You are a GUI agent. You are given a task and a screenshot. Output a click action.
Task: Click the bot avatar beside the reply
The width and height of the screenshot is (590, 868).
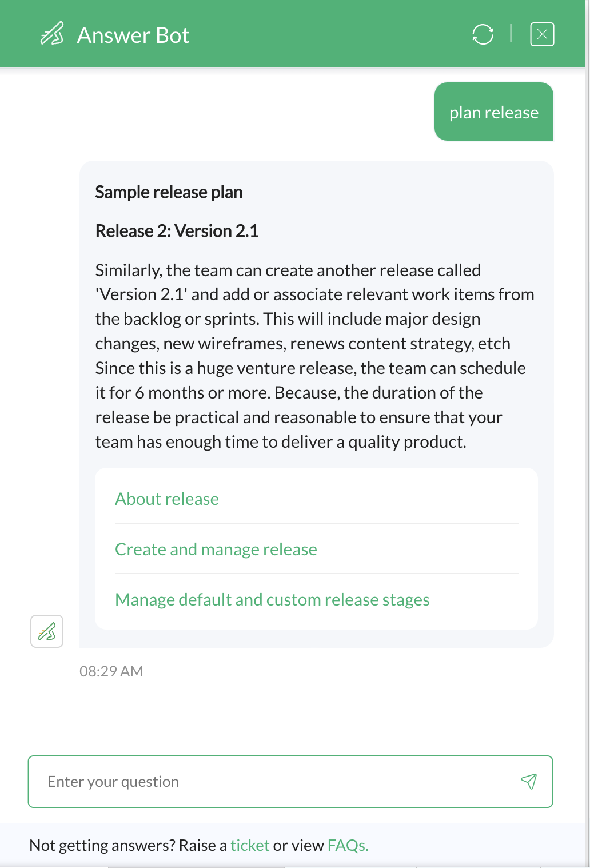click(47, 631)
